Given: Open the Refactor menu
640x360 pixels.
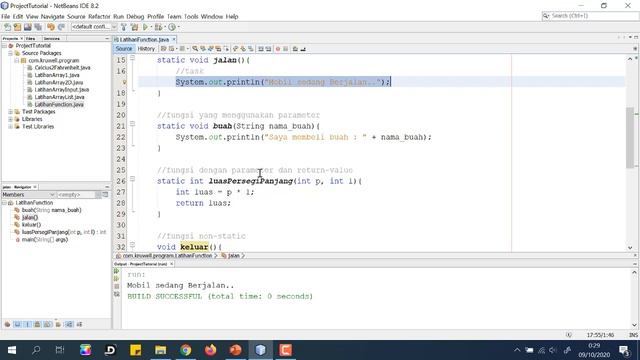Looking at the screenshot, I should pyautogui.click(x=99, y=16).
